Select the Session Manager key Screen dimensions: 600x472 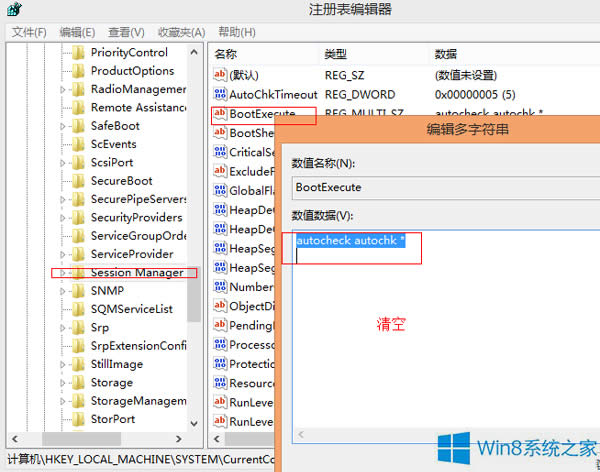click(137, 273)
